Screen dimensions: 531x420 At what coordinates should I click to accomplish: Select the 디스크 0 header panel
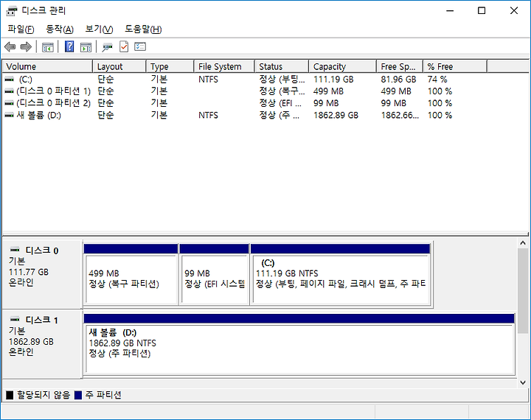click(x=42, y=274)
